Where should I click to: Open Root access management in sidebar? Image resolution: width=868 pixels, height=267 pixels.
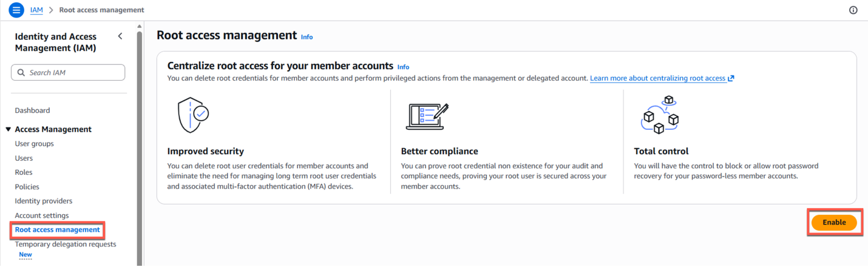(58, 230)
